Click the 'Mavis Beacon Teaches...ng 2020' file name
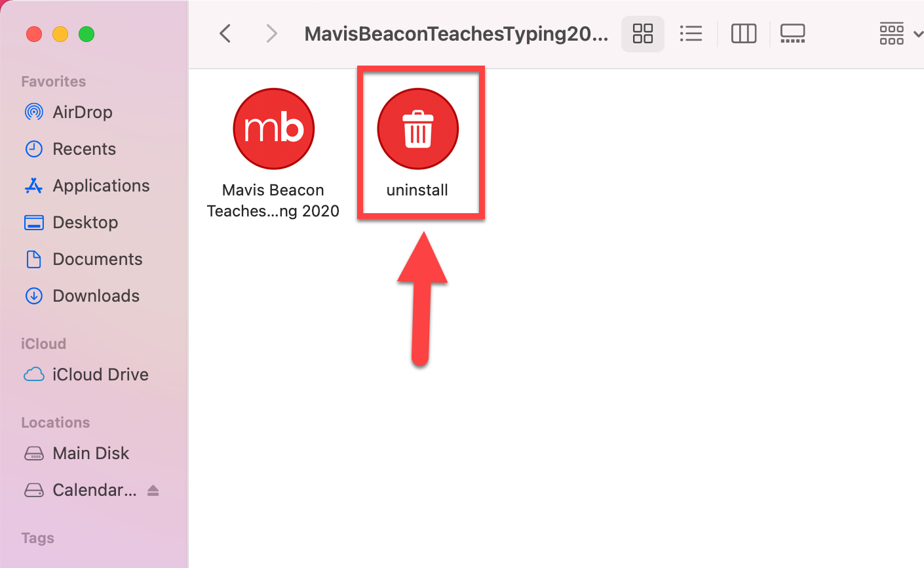This screenshot has width=924, height=568. pos(273,201)
